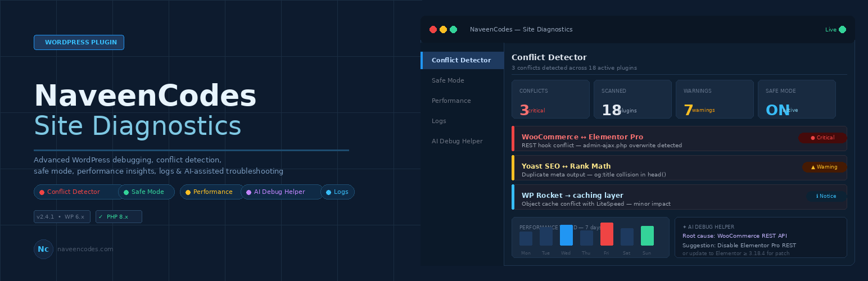The height and width of the screenshot is (281, 868).
Task: Click the Safe Mode feature pill
Action: click(146, 192)
